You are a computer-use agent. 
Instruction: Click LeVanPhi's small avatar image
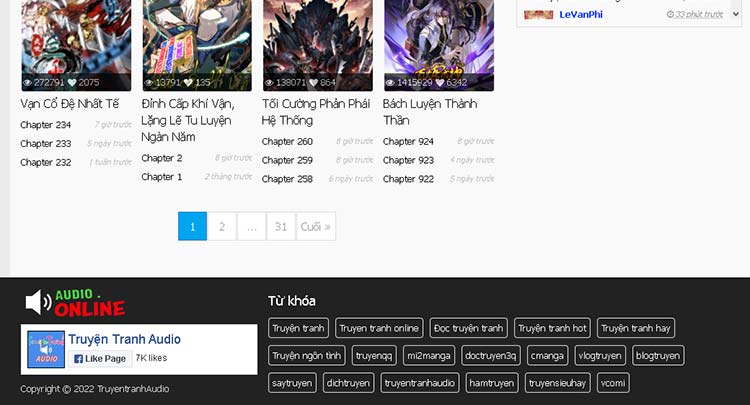pos(538,15)
